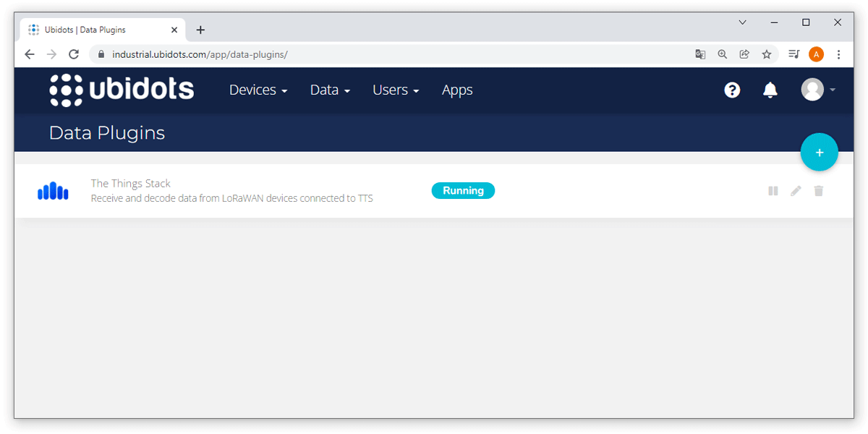
Task: View site info via padlock icon
Action: (x=101, y=54)
